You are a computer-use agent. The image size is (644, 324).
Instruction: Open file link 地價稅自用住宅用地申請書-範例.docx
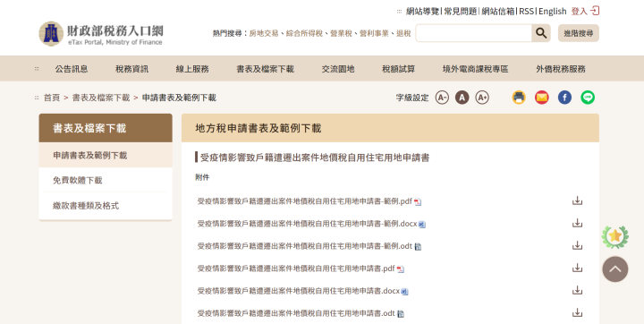307,224
